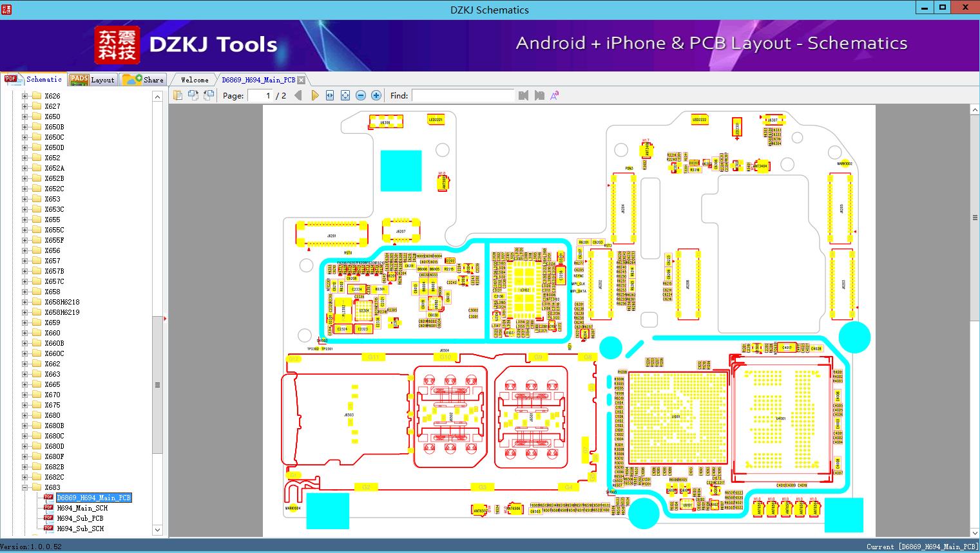
Task: Close the D6869_H694_Main_PCB tab
Action: tap(302, 80)
